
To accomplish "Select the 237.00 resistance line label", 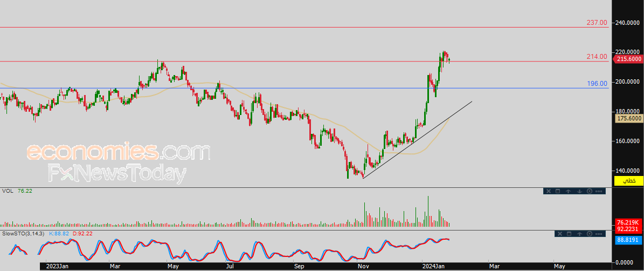I will (597, 23).
